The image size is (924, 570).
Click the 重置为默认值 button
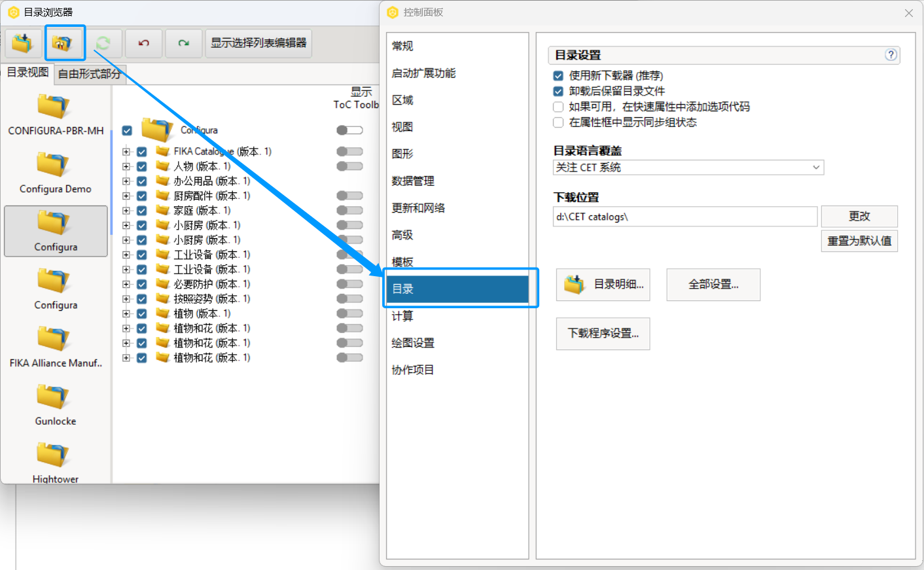859,241
